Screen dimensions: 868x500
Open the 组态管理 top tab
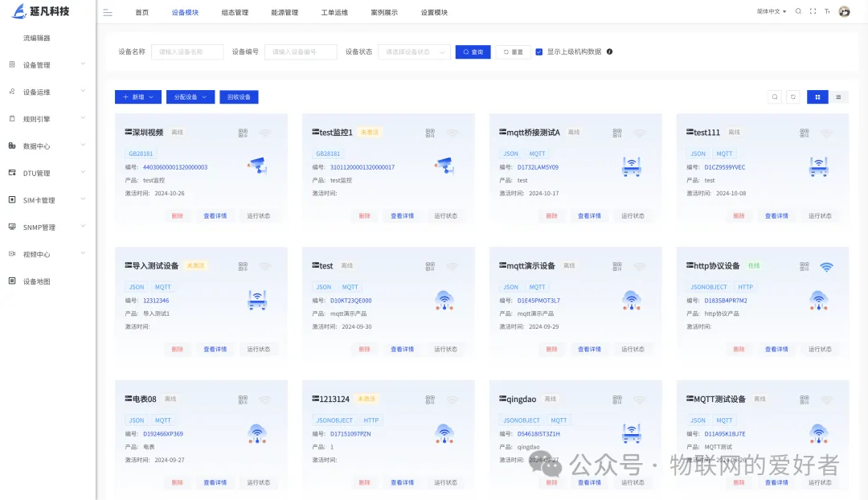pyautogui.click(x=235, y=12)
